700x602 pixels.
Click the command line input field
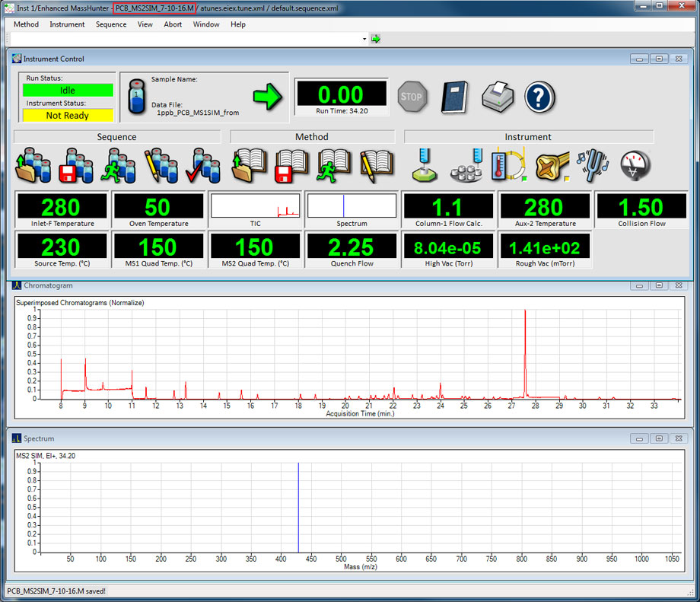tap(183, 39)
